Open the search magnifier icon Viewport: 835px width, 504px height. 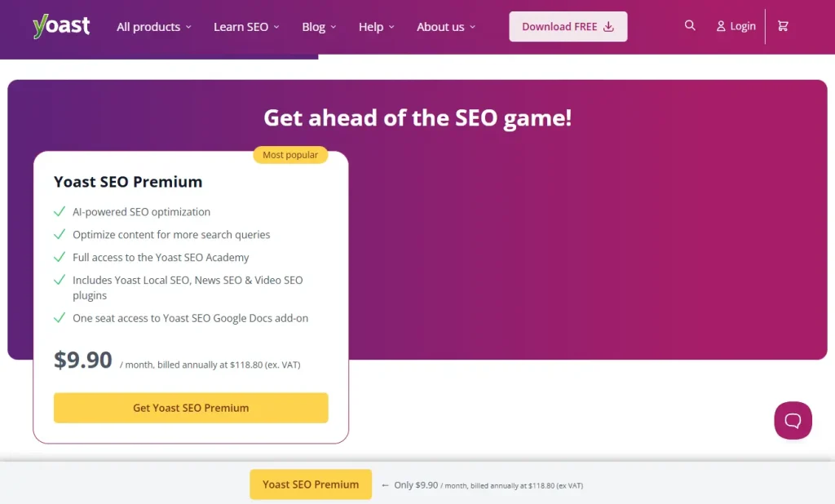(x=690, y=25)
